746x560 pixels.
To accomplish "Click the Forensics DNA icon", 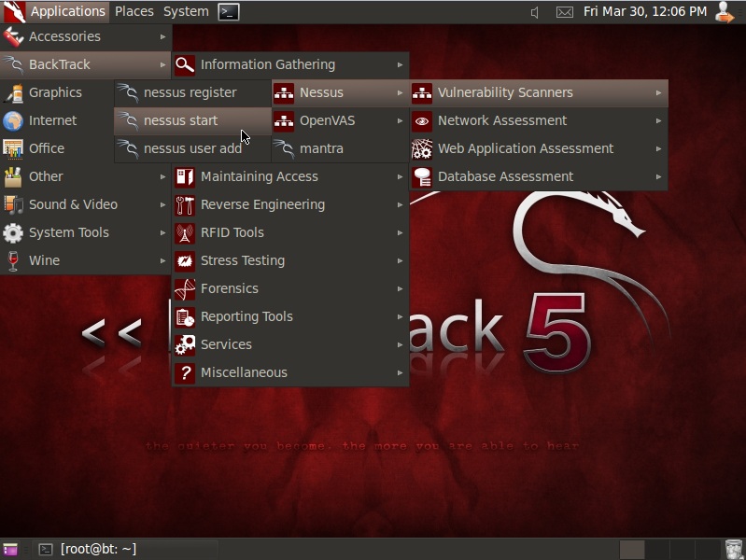I will pyautogui.click(x=185, y=288).
